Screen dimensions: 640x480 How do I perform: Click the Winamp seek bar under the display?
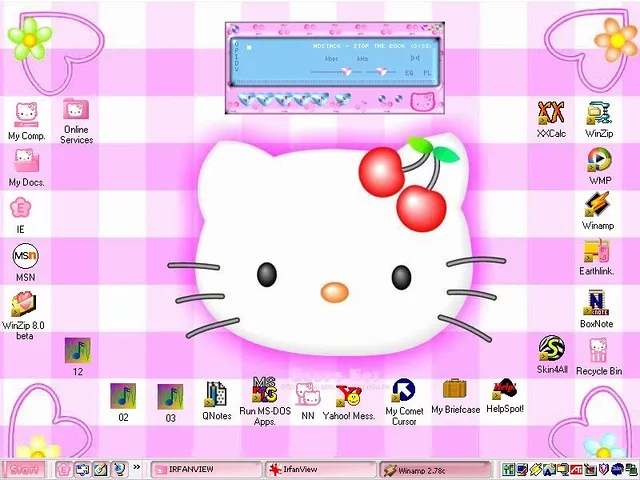pos(336,82)
